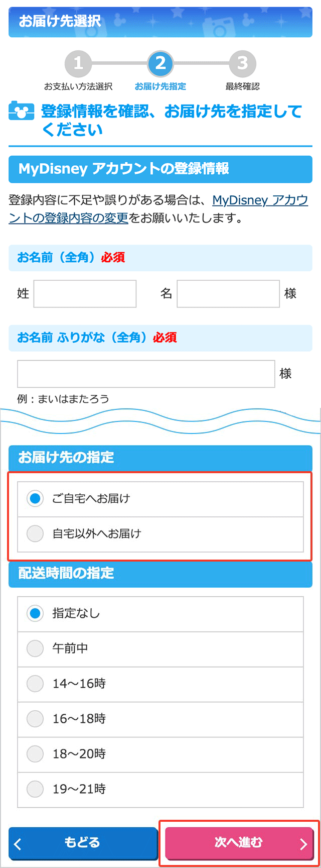
Task: Click step 1 payment method circle
Action: coord(78,64)
